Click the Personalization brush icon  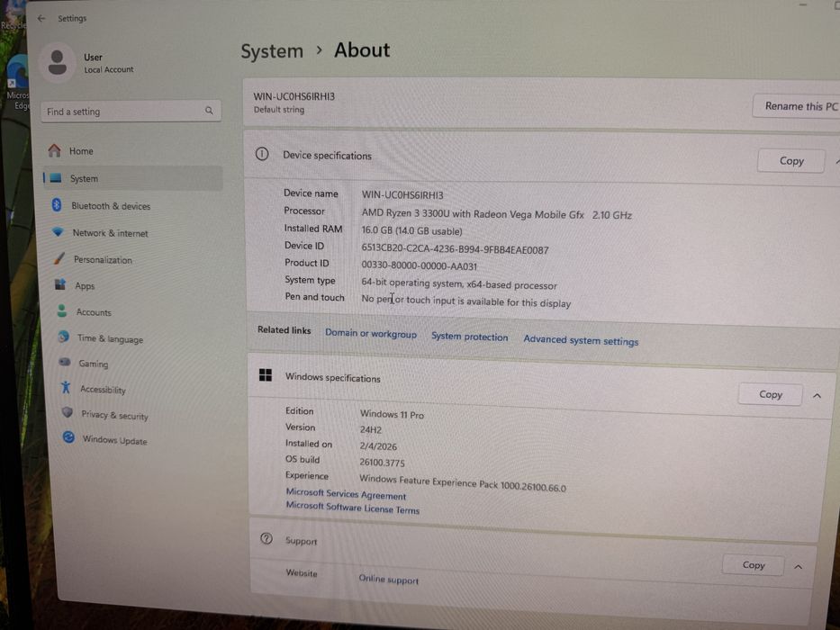click(59, 259)
